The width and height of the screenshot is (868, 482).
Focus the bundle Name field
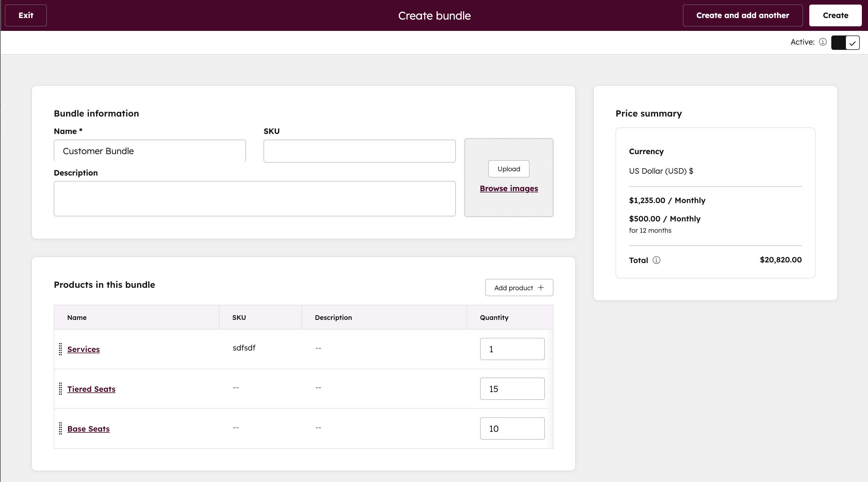click(x=150, y=151)
